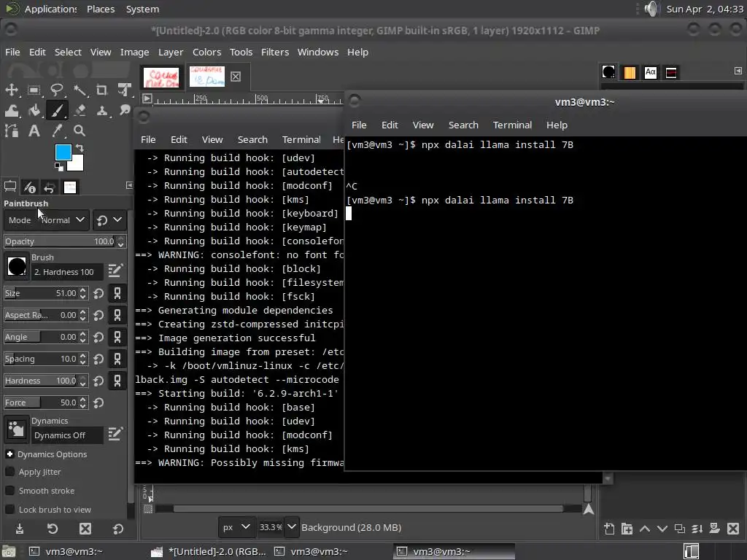Open the blue foreground color swatch

63,152
